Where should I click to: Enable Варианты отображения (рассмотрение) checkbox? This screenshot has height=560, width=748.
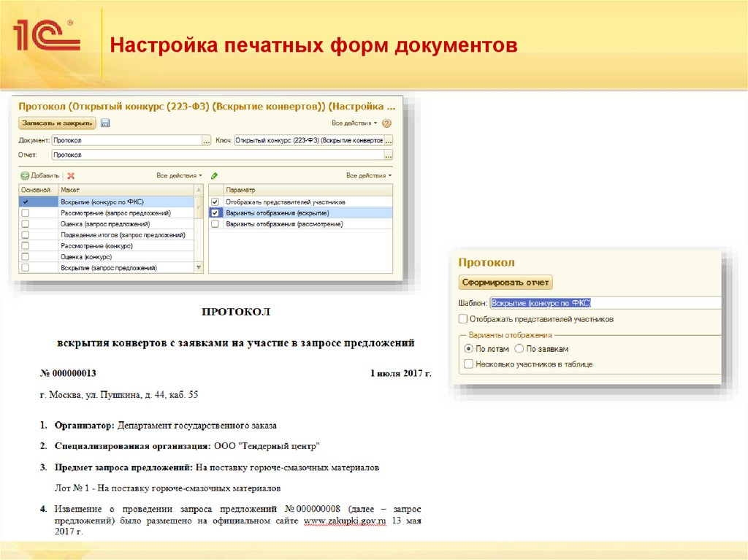tap(215, 225)
